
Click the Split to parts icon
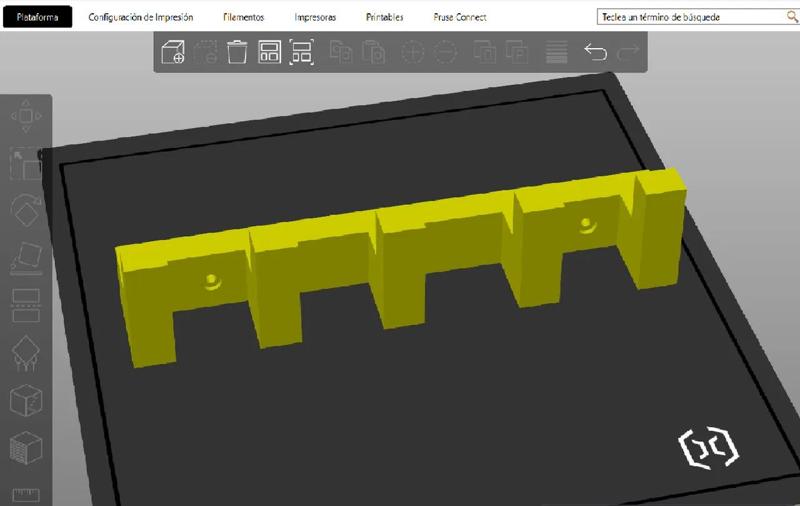517,52
